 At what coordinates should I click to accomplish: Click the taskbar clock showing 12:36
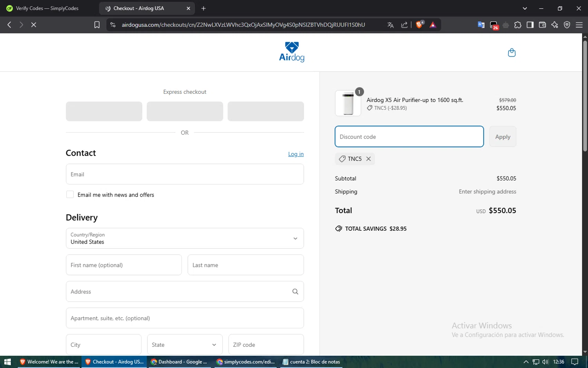tap(559, 362)
